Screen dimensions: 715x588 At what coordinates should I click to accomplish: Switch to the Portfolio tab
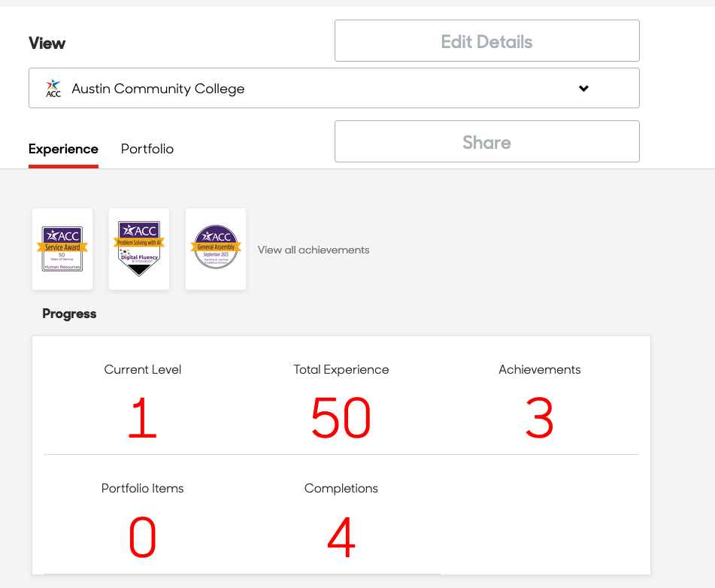pyautogui.click(x=147, y=149)
